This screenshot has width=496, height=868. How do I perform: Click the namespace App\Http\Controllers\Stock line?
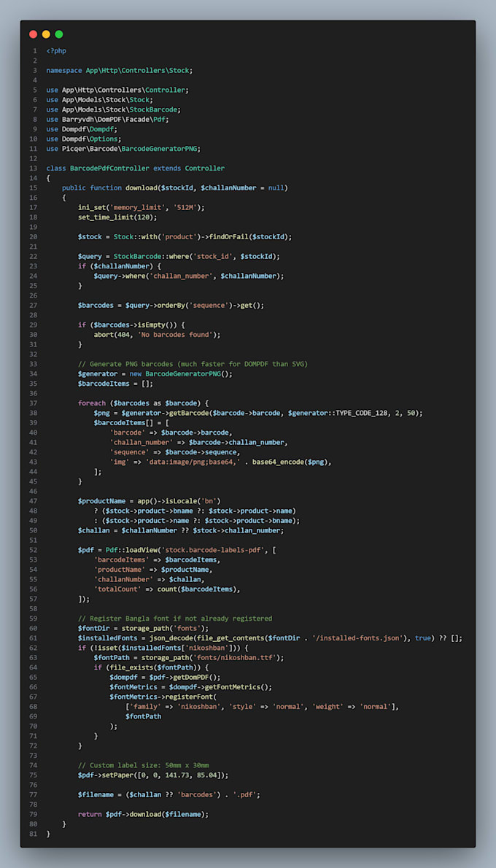point(120,70)
